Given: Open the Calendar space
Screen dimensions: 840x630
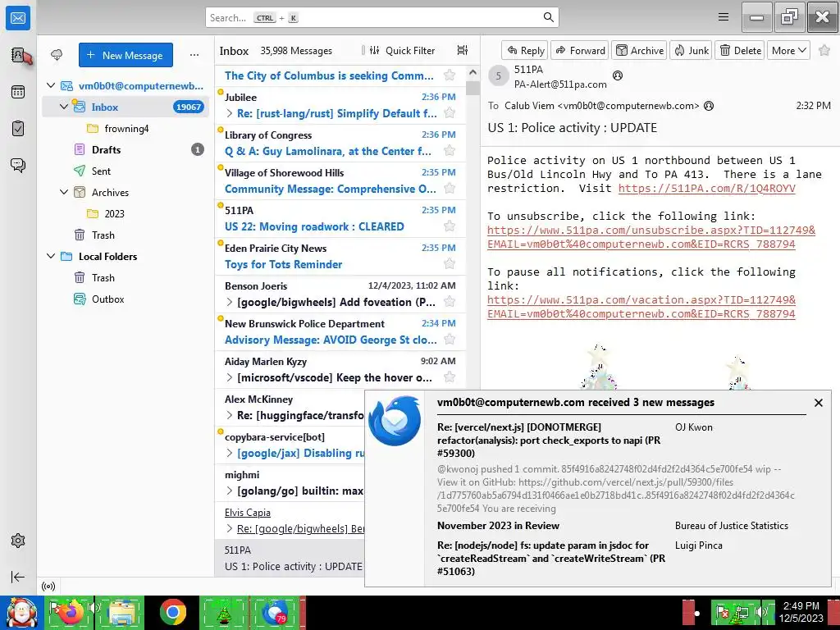Looking at the screenshot, I should (x=18, y=92).
